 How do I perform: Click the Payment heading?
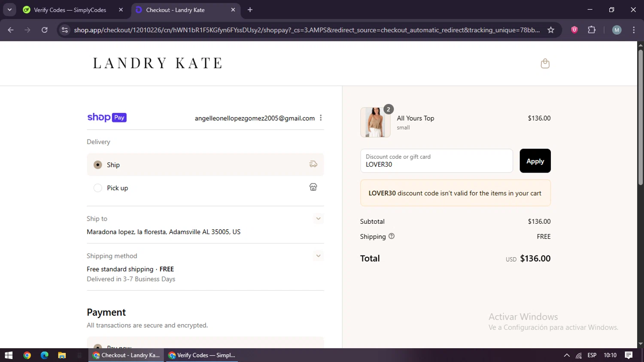point(106,312)
